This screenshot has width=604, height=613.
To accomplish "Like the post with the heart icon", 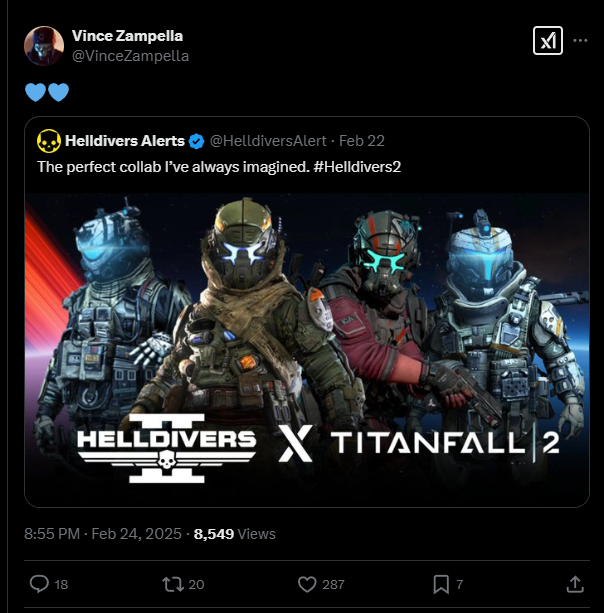I will click(308, 583).
